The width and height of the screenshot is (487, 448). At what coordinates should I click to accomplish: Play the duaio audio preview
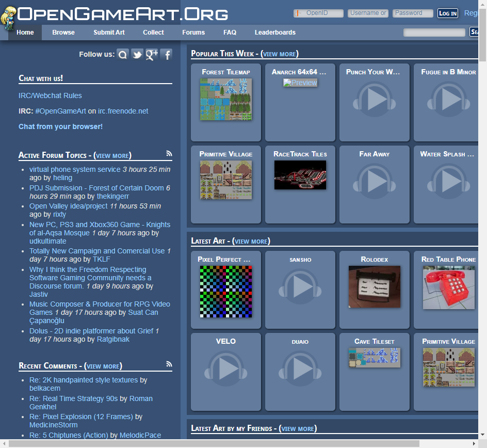pyautogui.click(x=300, y=369)
